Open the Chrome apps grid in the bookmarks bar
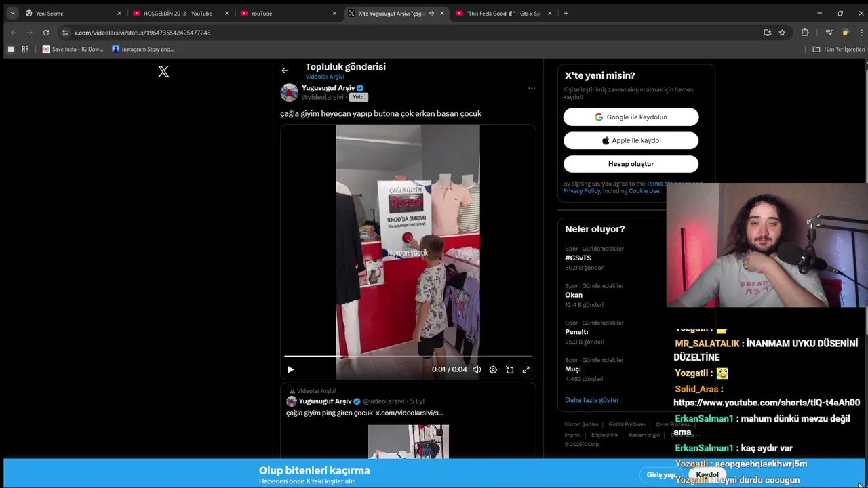868x488 pixels. pos(25,49)
